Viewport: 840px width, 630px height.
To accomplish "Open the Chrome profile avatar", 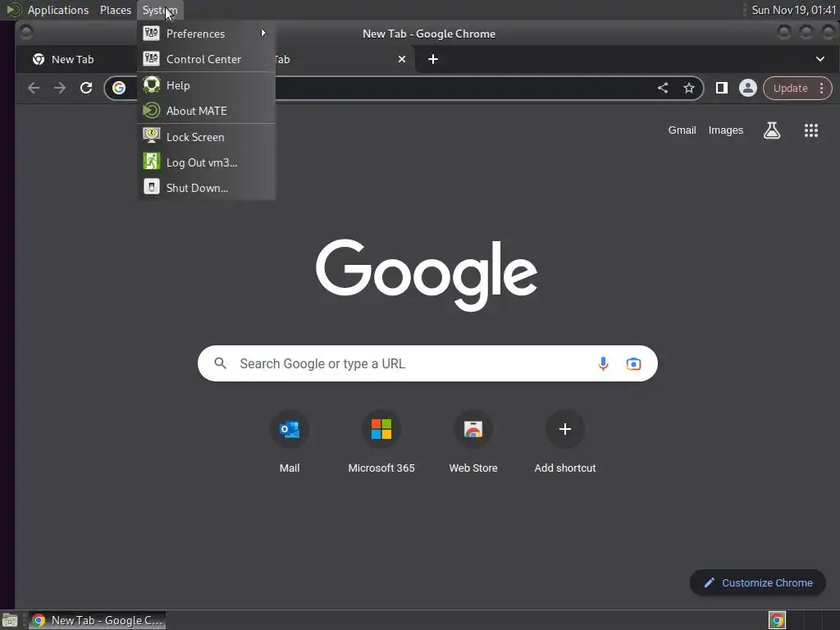I will point(748,88).
